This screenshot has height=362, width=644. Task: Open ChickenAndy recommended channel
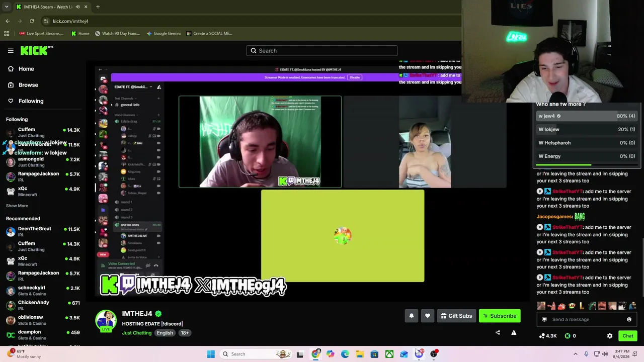coord(43,305)
